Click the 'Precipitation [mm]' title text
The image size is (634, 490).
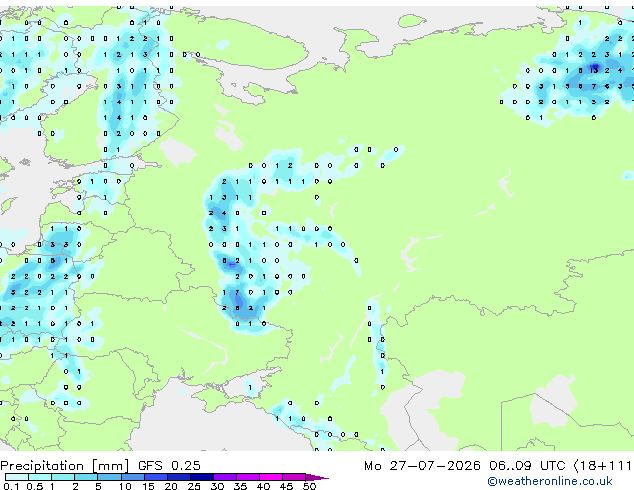tap(65, 466)
